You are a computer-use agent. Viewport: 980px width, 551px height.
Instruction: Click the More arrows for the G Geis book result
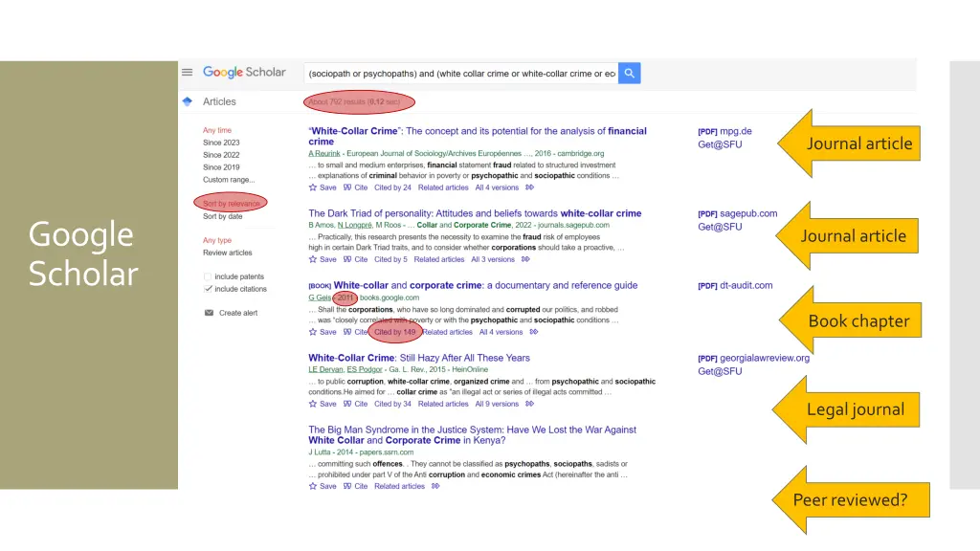click(534, 332)
